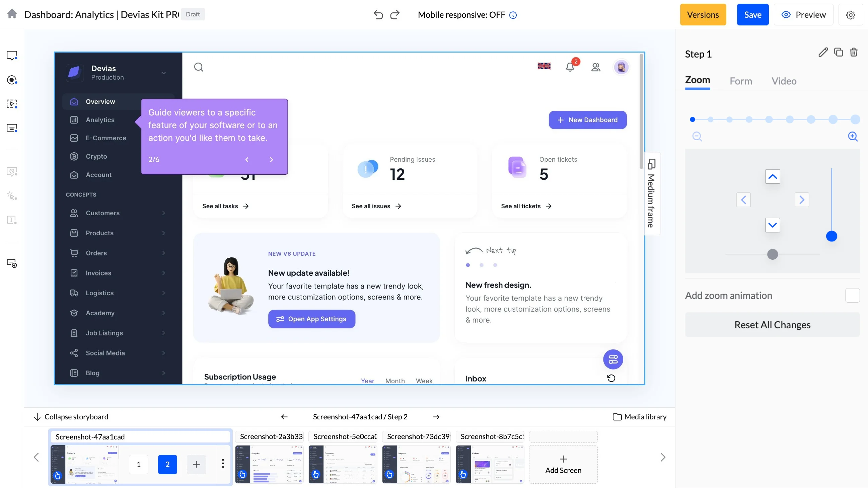Click Add Screen tile

click(563, 464)
